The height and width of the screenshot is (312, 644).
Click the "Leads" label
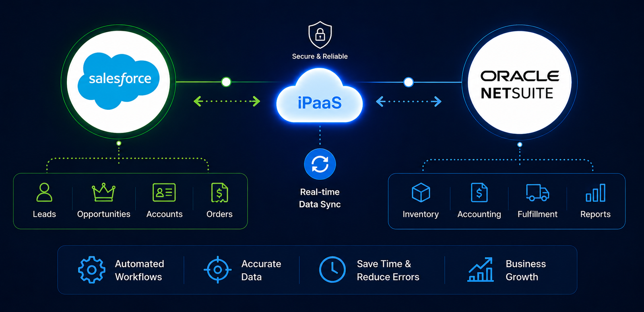pyautogui.click(x=44, y=214)
